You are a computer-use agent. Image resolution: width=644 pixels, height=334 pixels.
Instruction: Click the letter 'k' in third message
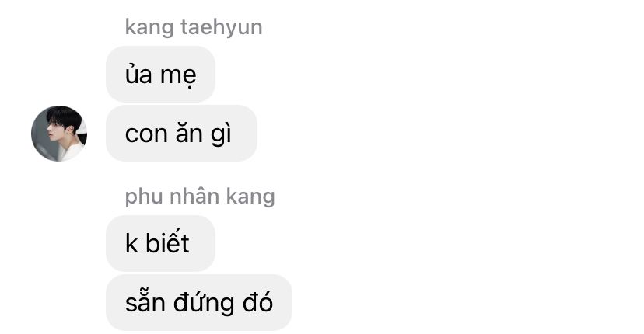tap(131, 243)
